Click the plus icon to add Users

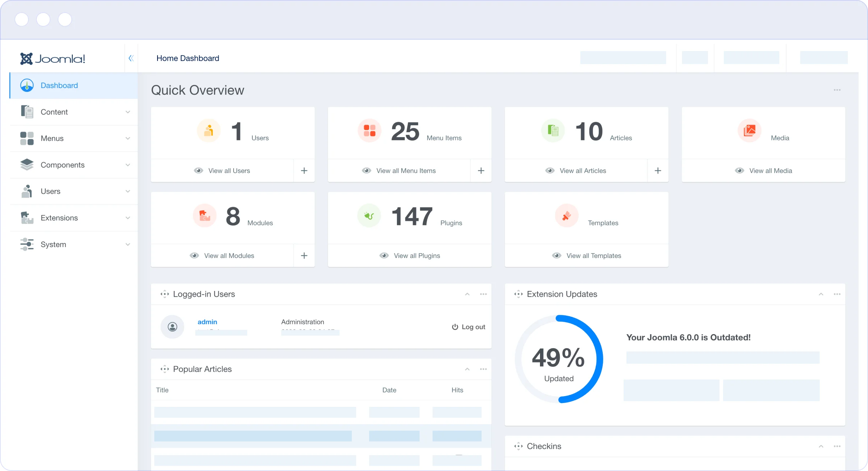[x=304, y=171]
